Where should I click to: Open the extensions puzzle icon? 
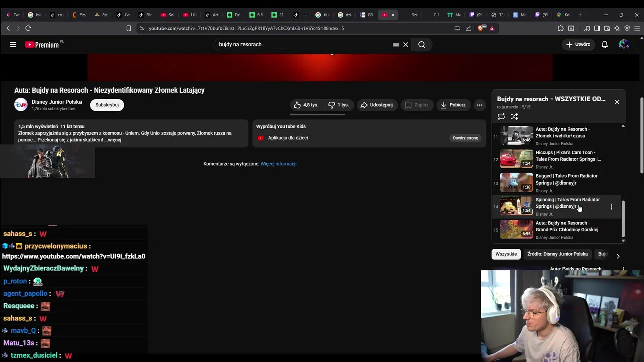(561, 28)
